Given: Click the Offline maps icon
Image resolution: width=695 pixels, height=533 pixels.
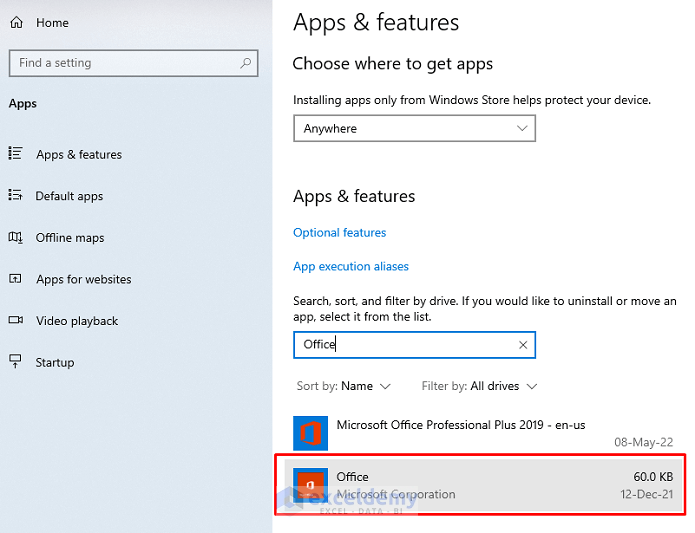Looking at the screenshot, I should click(15, 238).
